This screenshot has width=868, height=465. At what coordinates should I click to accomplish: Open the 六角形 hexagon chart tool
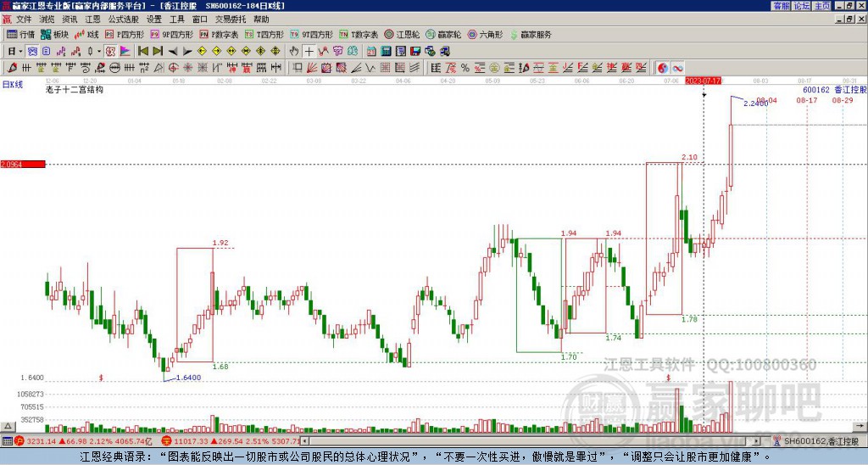(x=485, y=34)
